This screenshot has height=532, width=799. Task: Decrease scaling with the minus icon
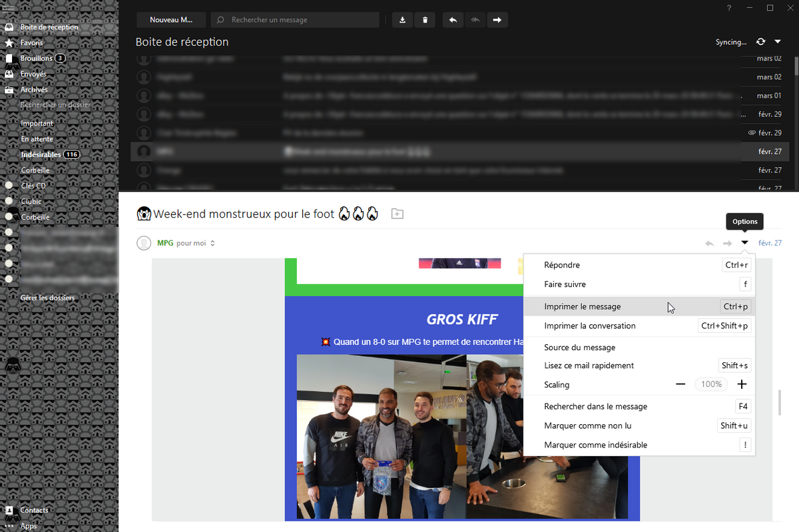click(680, 384)
